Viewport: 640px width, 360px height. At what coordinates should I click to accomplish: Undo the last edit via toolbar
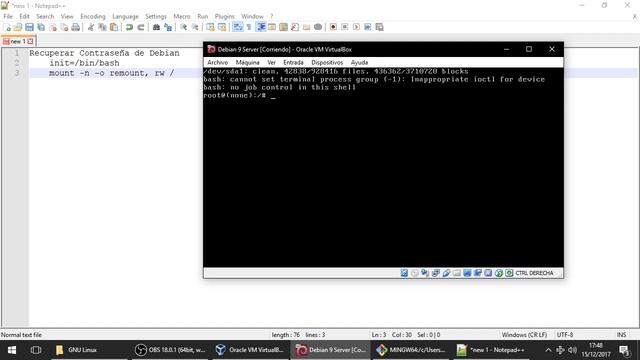[129, 27]
